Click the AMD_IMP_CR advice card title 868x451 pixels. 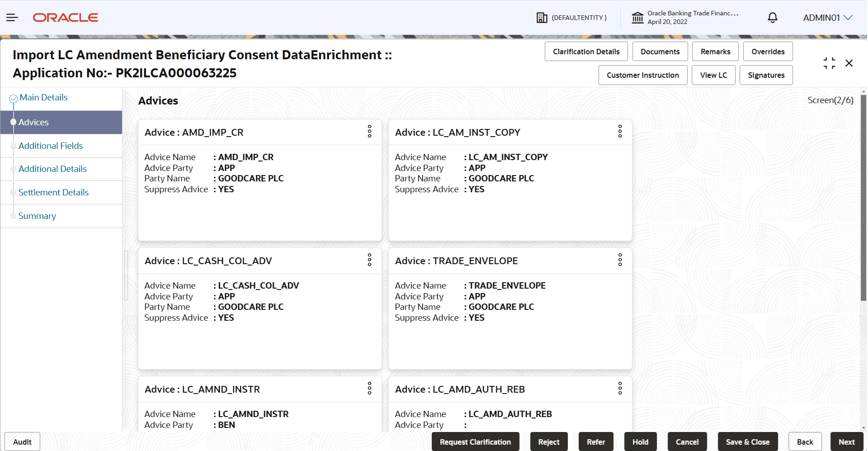pyautogui.click(x=194, y=133)
